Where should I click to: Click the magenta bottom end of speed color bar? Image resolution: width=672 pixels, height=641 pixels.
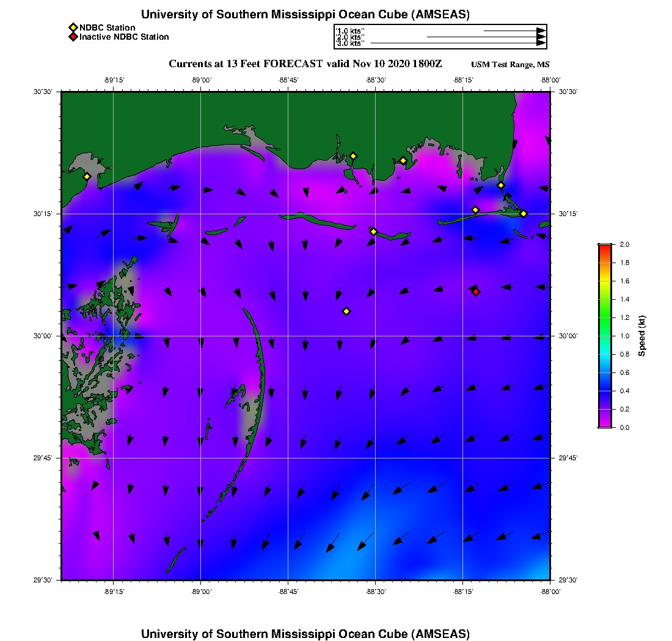coord(605,424)
